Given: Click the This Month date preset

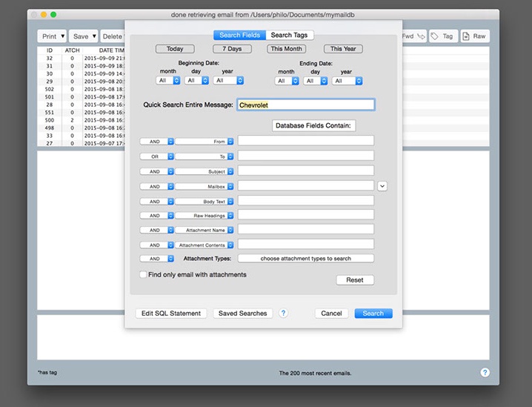Looking at the screenshot, I should [x=287, y=49].
